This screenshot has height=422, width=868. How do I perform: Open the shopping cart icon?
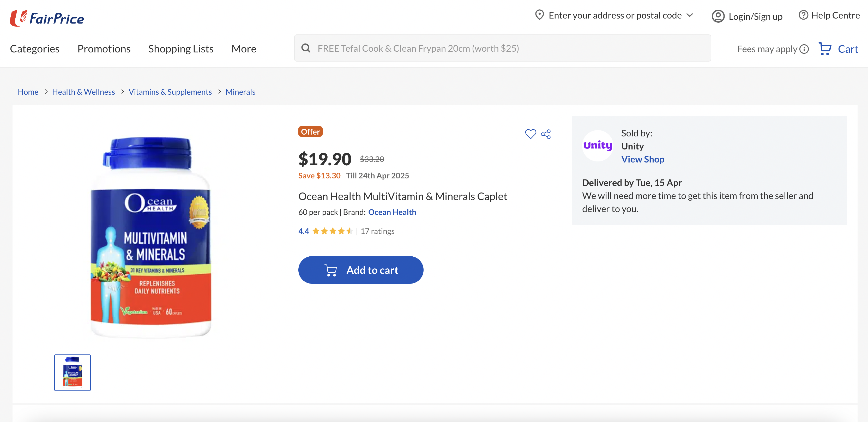[x=825, y=49]
